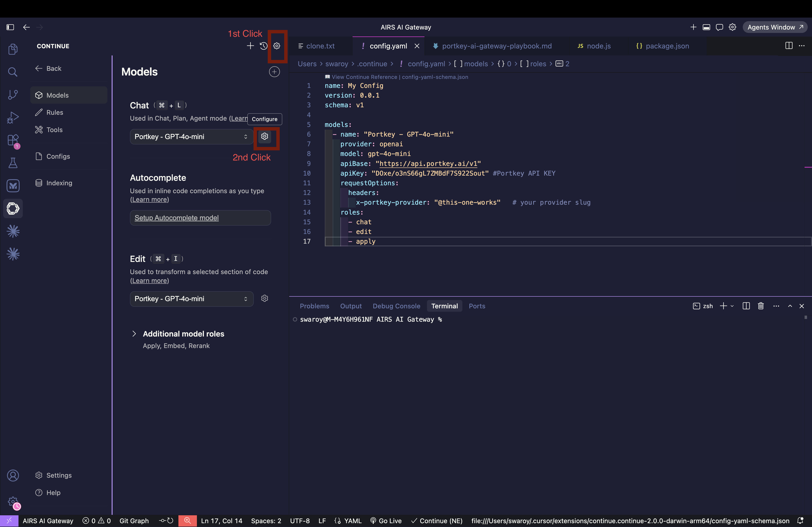Open the Search view in activity bar
Image resolution: width=812 pixels, height=527 pixels.
(13, 72)
